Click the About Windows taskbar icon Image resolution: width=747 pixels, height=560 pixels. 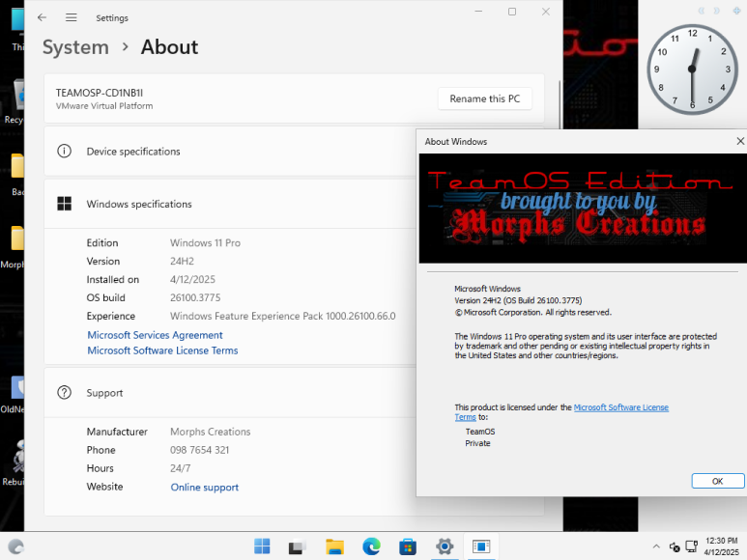[x=480, y=546]
